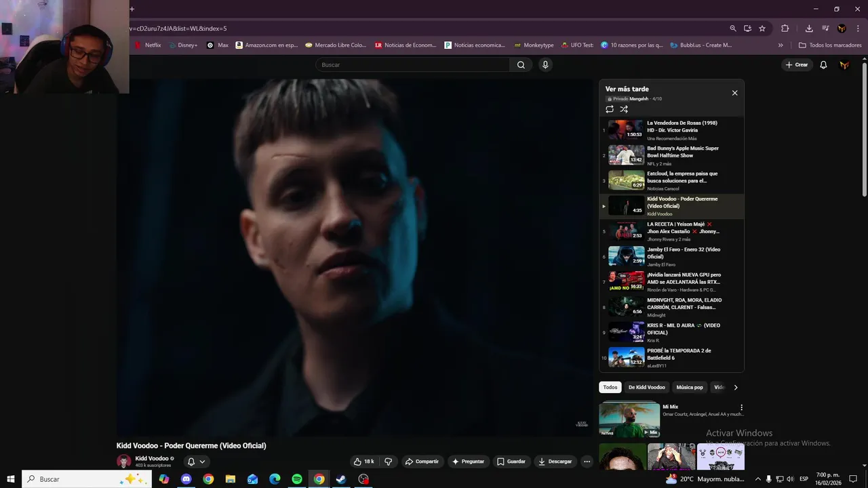Open Chrome extensions puzzle icon
Image resolution: width=868 pixels, height=488 pixels.
coord(785,28)
